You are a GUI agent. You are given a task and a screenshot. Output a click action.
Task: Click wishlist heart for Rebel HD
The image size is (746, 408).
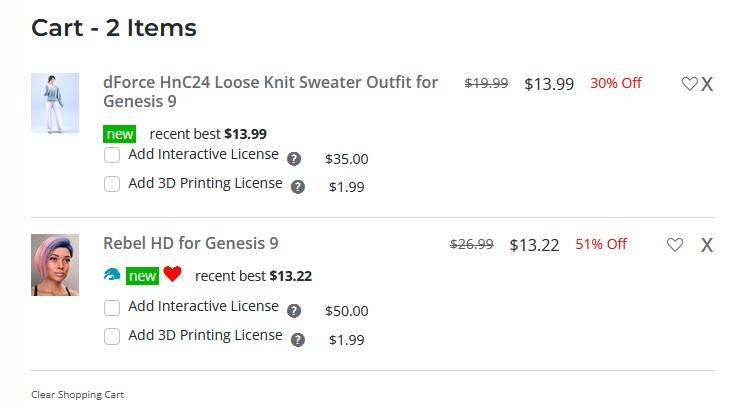tap(675, 244)
